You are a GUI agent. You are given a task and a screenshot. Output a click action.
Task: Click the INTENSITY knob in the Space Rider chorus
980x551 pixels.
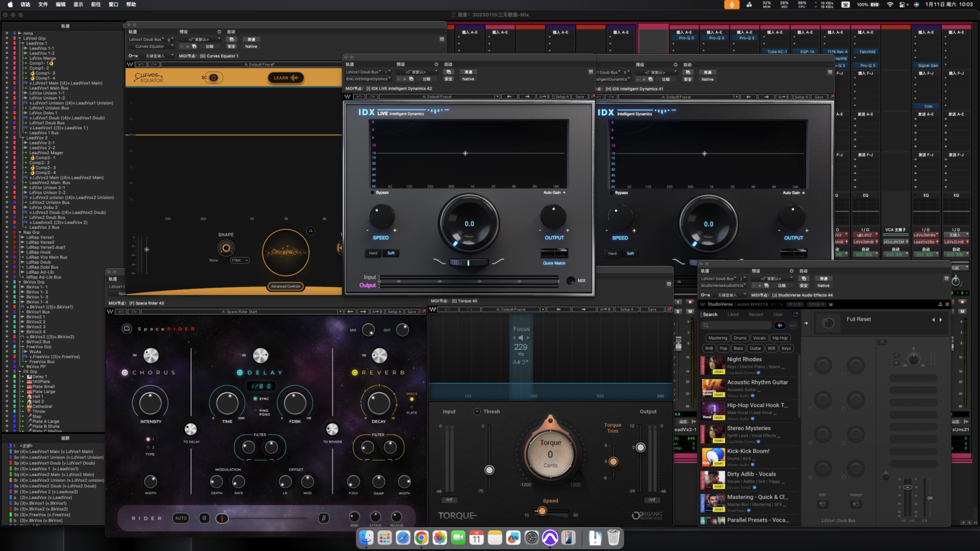[151, 403]
